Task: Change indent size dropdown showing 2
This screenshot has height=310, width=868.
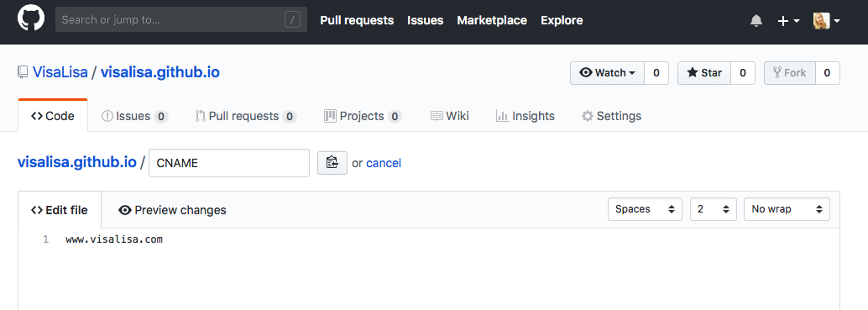Action: tap(714, 209)
